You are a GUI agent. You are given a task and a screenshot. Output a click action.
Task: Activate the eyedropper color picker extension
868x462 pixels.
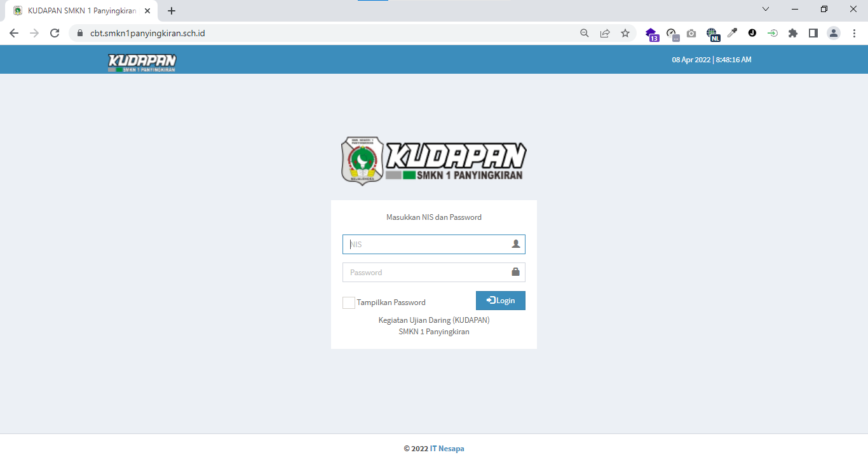click(x=732, y=33)
